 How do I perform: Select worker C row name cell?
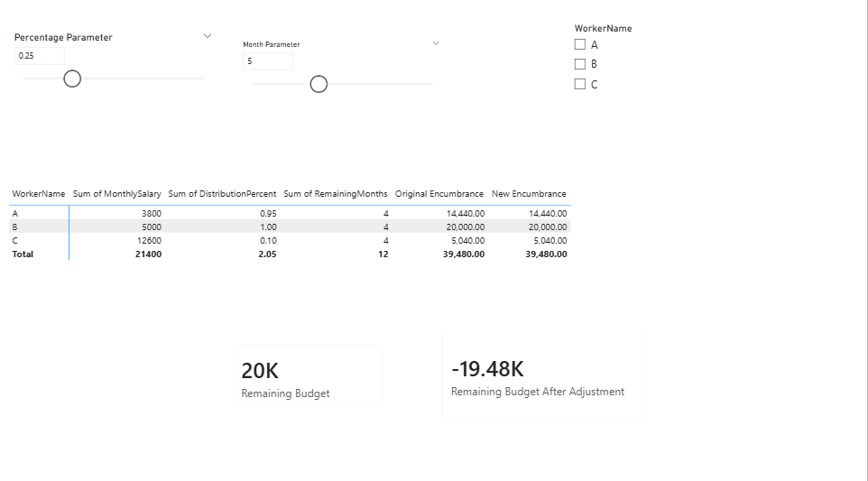(15, 241)
